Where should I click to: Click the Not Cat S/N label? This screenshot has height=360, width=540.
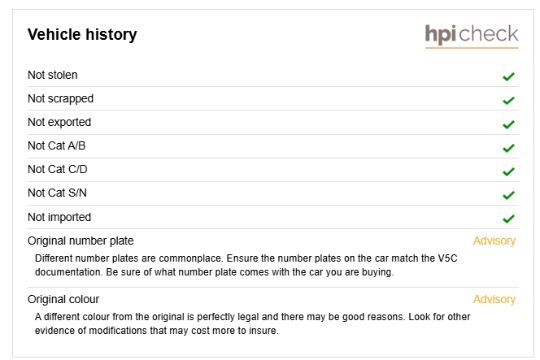coord(57,193)
